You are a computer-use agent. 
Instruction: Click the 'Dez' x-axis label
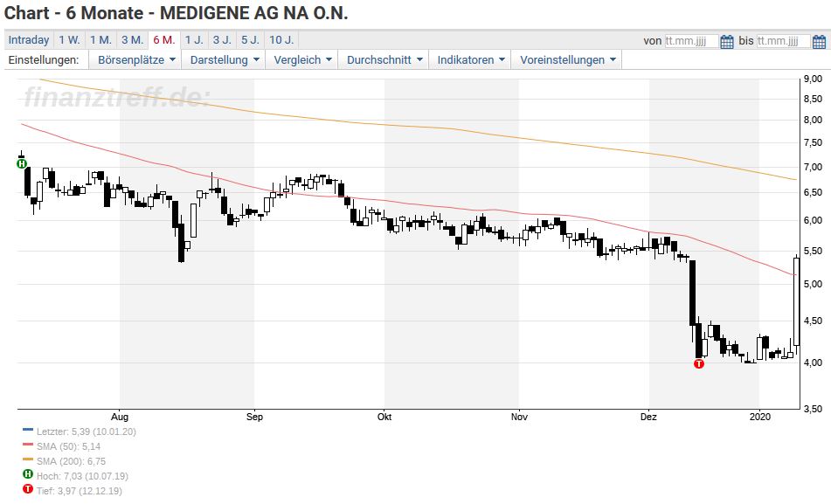(648, 417)
